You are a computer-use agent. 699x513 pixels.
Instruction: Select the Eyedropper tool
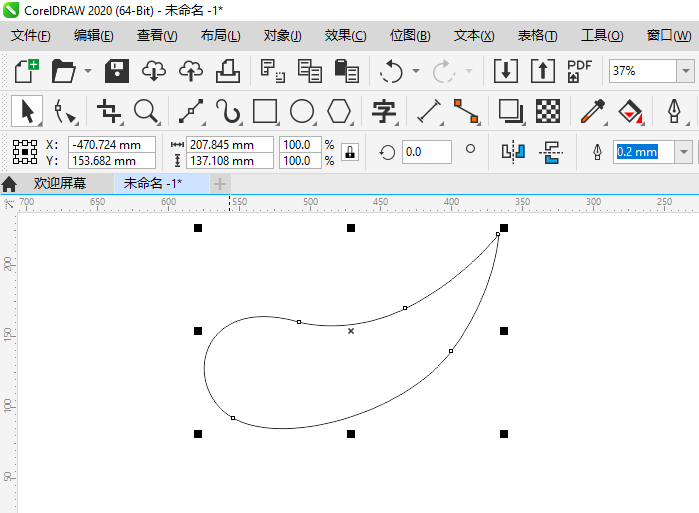pos(594,110)
